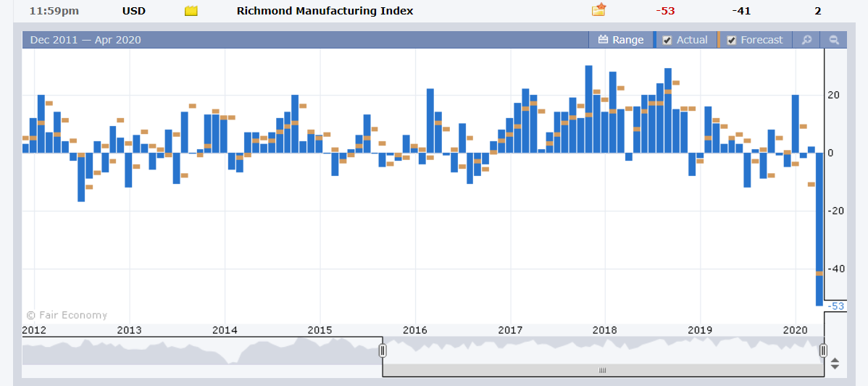The width and height of the screenshot is (868, 386).
Task: Click the 2016 year label on axis
Action: pyautogui.click(x=414, y=330)
